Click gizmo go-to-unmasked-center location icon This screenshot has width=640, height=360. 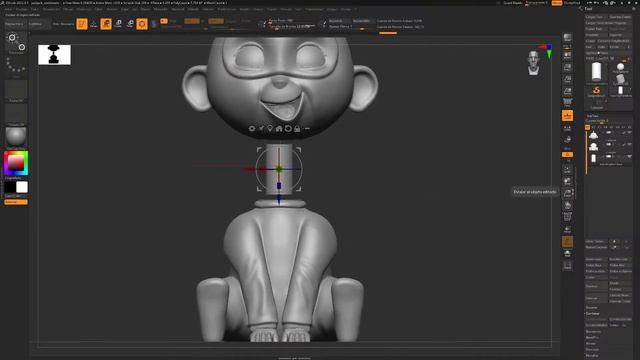[x=270, y=129]
